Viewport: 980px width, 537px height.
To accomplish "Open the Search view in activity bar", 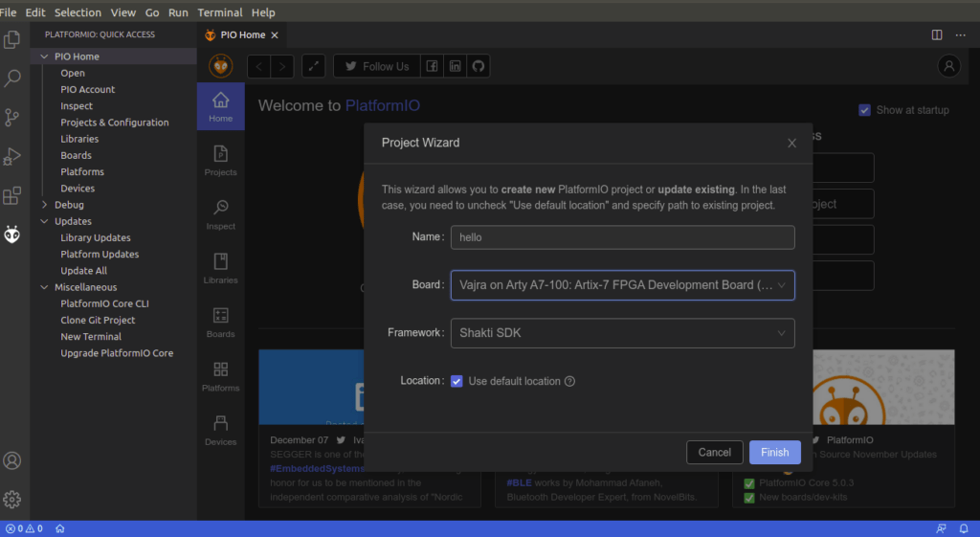I will (x=11, y=78).
